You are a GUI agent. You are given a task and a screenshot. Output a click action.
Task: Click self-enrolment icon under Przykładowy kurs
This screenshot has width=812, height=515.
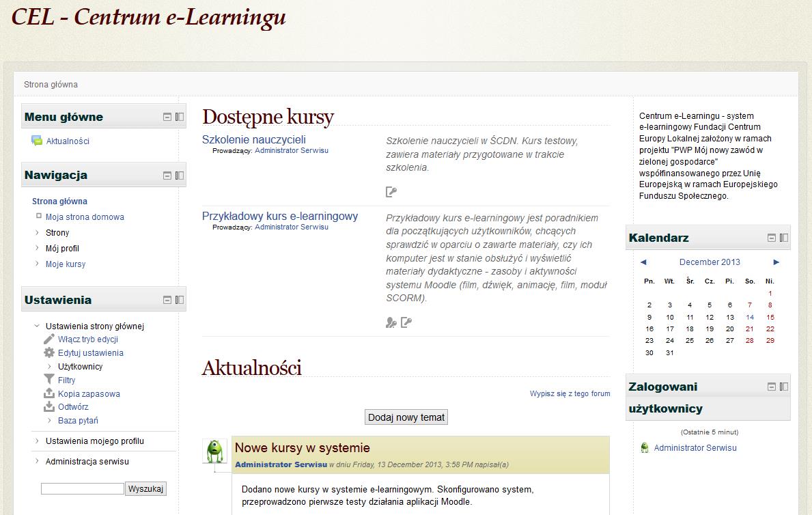tap(406, 323)
